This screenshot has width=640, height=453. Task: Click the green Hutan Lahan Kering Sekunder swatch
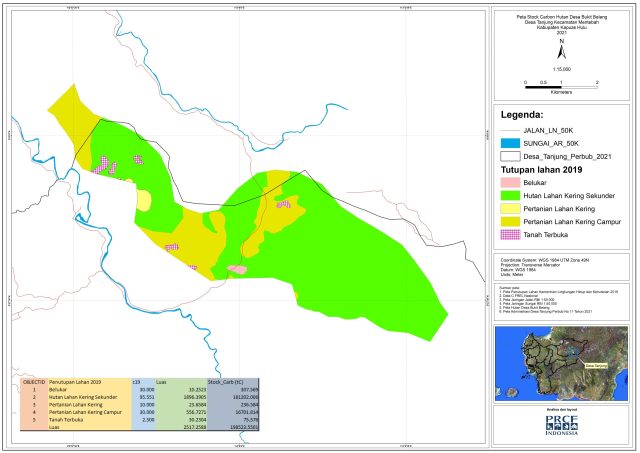pyautogui.click(x=510, y=196)
